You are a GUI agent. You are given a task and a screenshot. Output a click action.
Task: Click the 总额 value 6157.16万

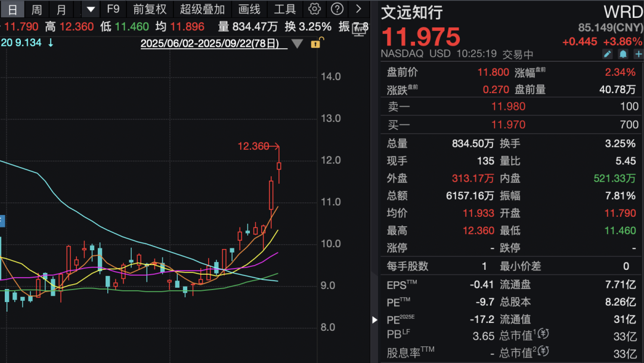(470, 196)
